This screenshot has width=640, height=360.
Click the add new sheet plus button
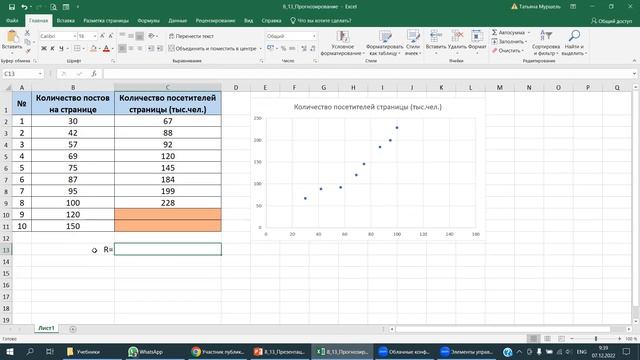point(73,329)
